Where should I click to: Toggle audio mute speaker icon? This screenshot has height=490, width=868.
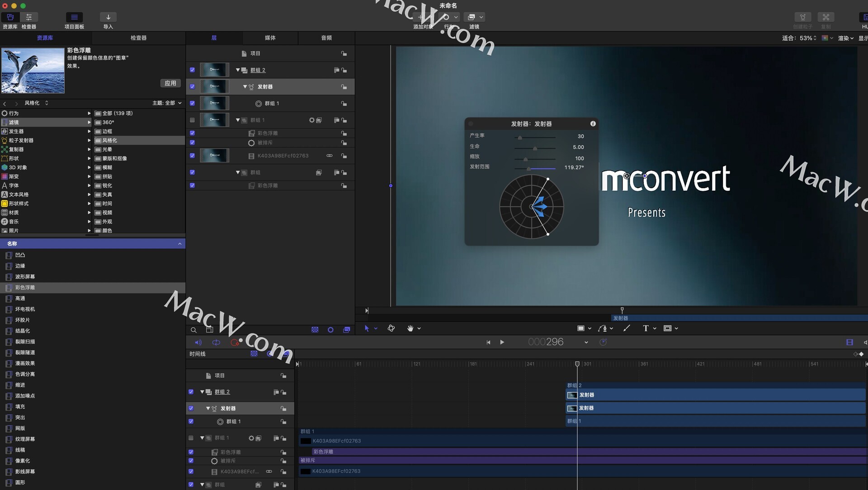click(198, 343)
